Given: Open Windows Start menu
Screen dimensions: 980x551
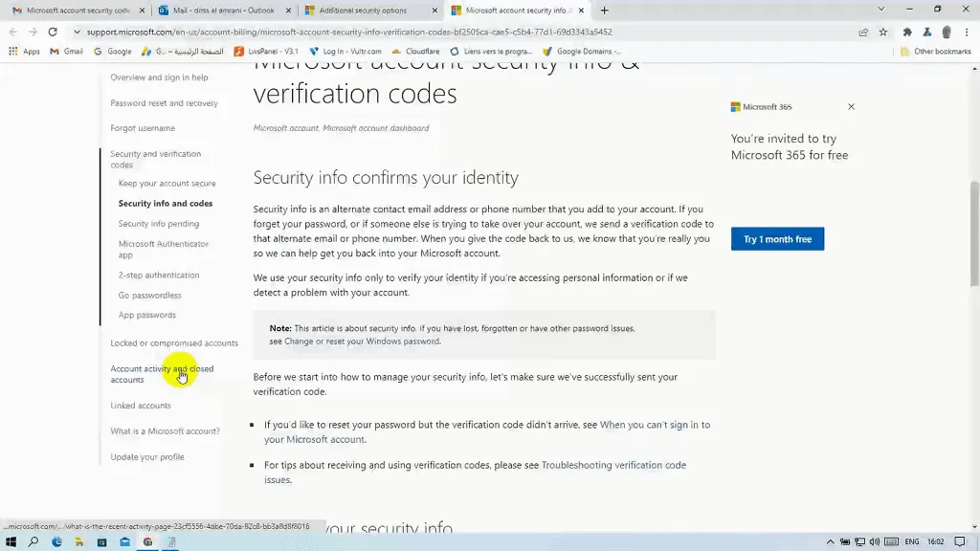Looking at the screenshot, I should (11, 541).
